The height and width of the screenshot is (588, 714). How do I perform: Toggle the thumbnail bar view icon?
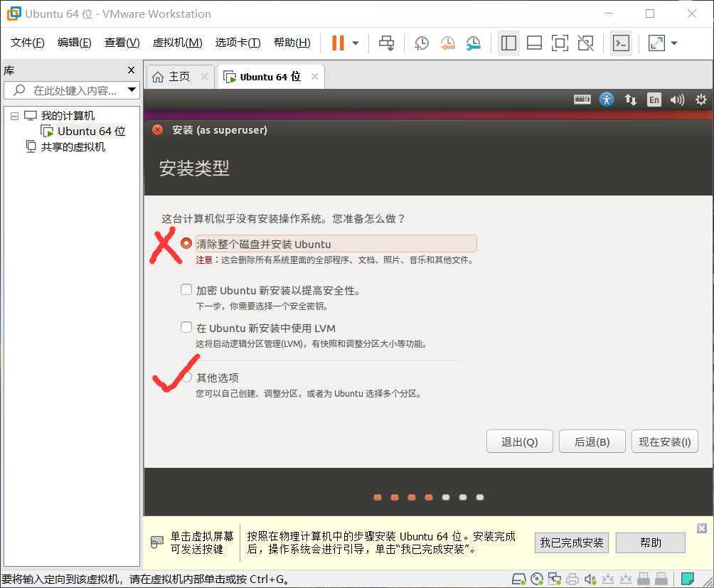(534, 43)
